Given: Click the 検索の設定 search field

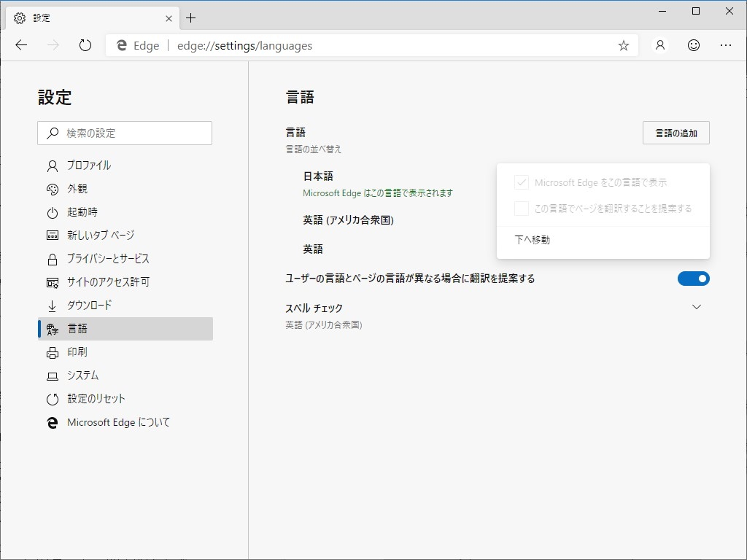Looking at the screenshot, I should 124,133.
